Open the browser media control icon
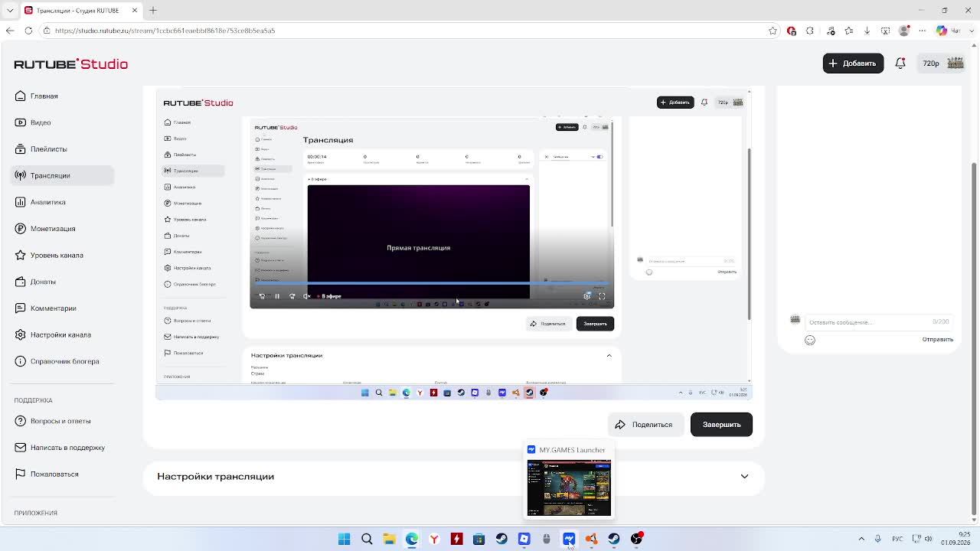This screenshot has width=980, height=551. tap(831, 31)
